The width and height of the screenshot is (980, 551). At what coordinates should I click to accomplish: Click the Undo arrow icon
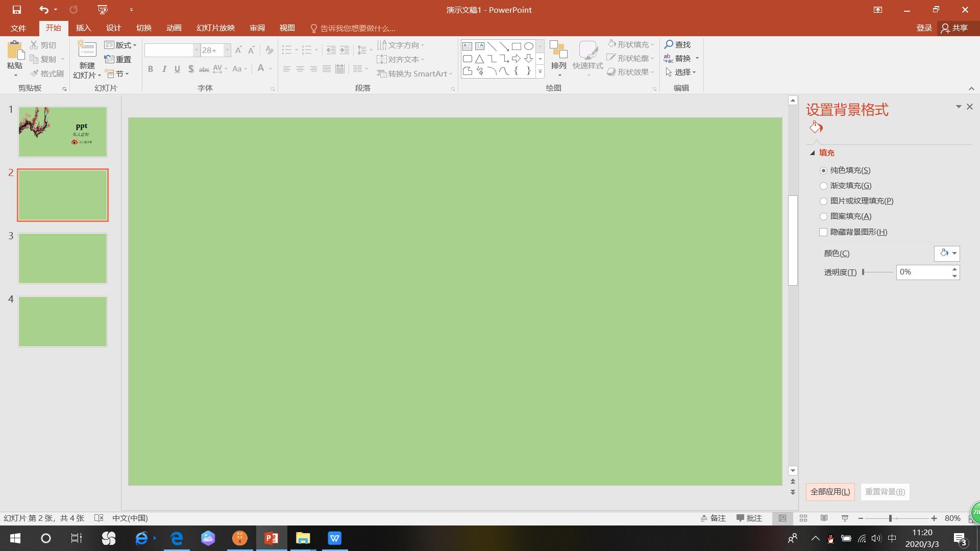click(44, 10)
